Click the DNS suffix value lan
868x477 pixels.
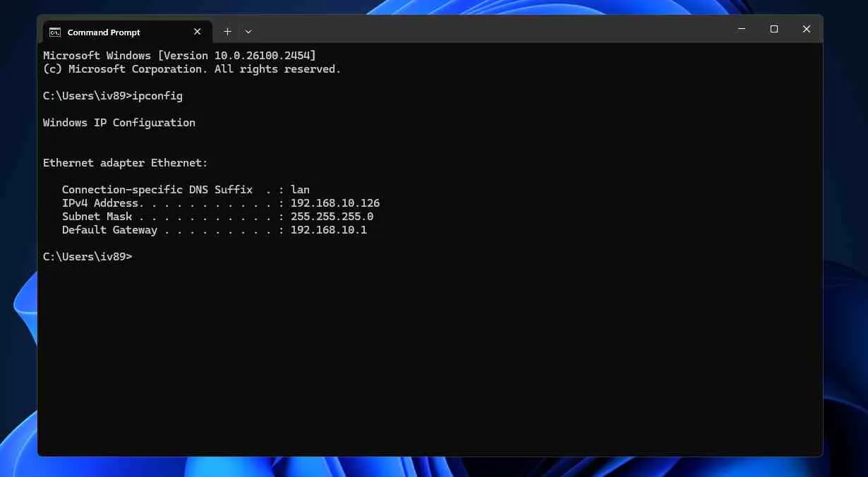[x=300, y=190]
